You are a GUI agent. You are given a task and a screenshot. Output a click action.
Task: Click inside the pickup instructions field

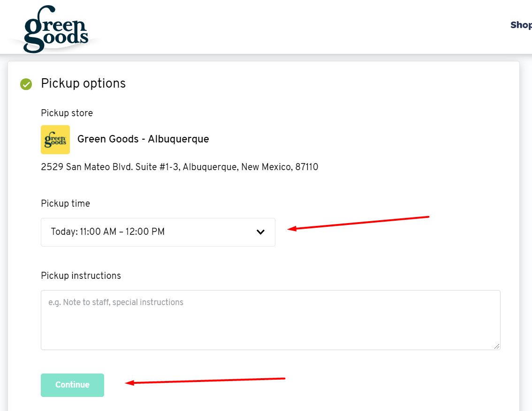click(x=270, y=320)
